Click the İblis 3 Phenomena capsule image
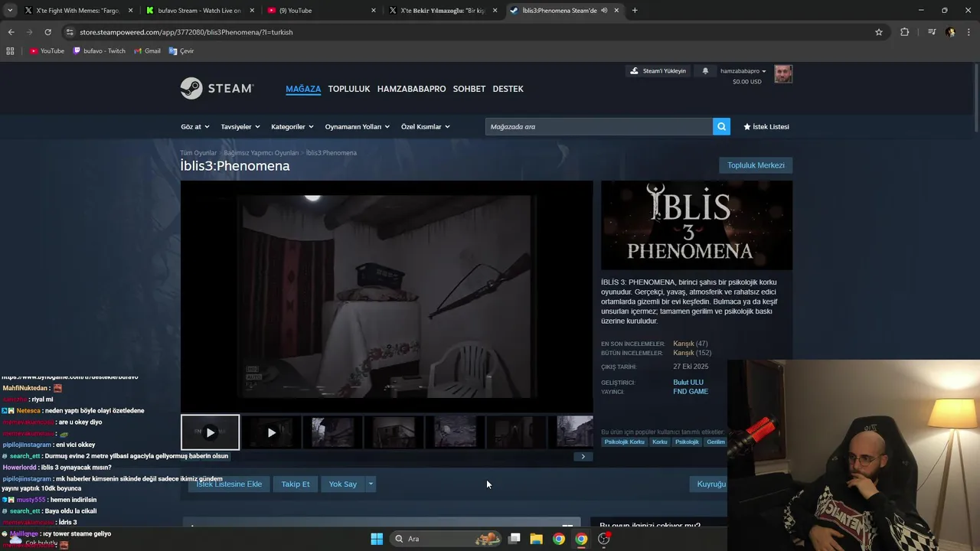The height and width of the screenshot is (551, 980). (x=697, y=225)
